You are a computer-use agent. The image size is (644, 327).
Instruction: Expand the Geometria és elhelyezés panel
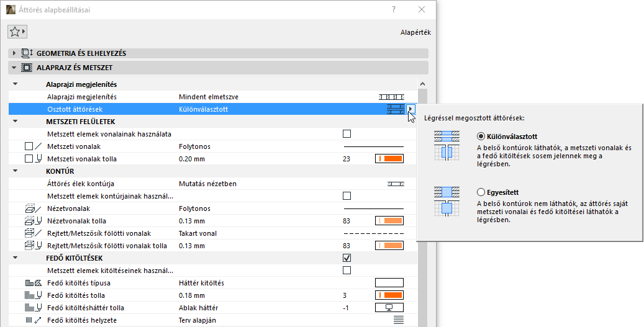coord(14,53)
